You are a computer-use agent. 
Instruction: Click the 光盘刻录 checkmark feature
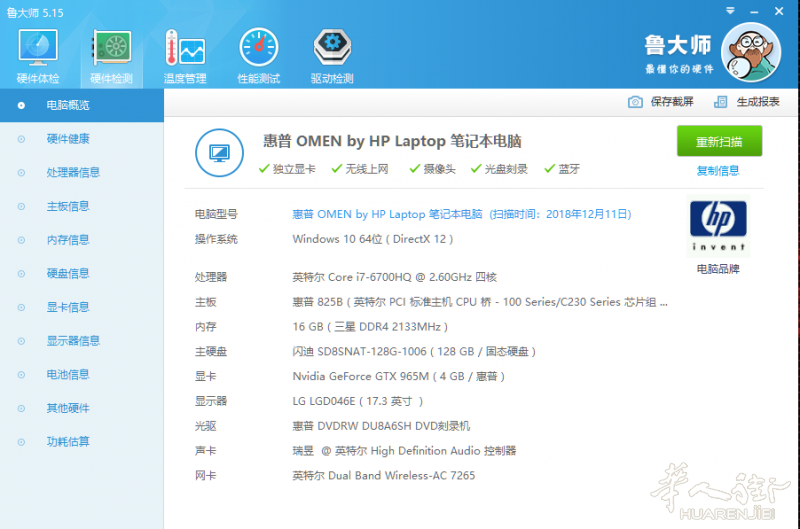(x=499, y=169)
